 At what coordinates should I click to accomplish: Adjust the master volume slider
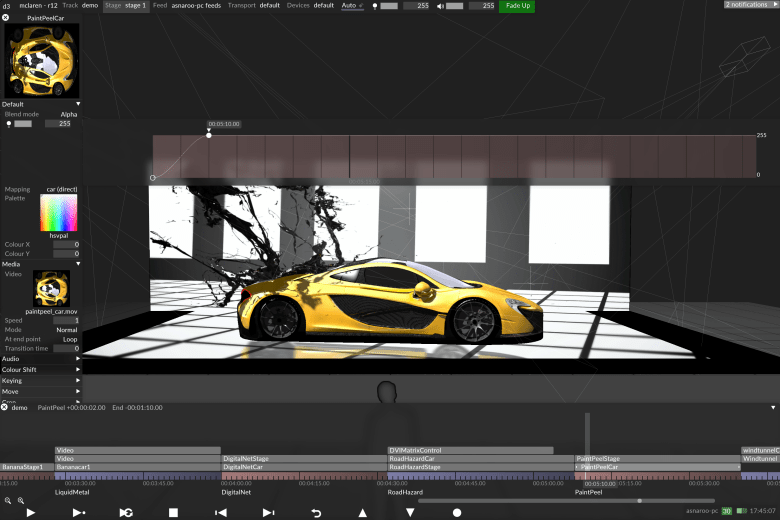tap(454, 6)
